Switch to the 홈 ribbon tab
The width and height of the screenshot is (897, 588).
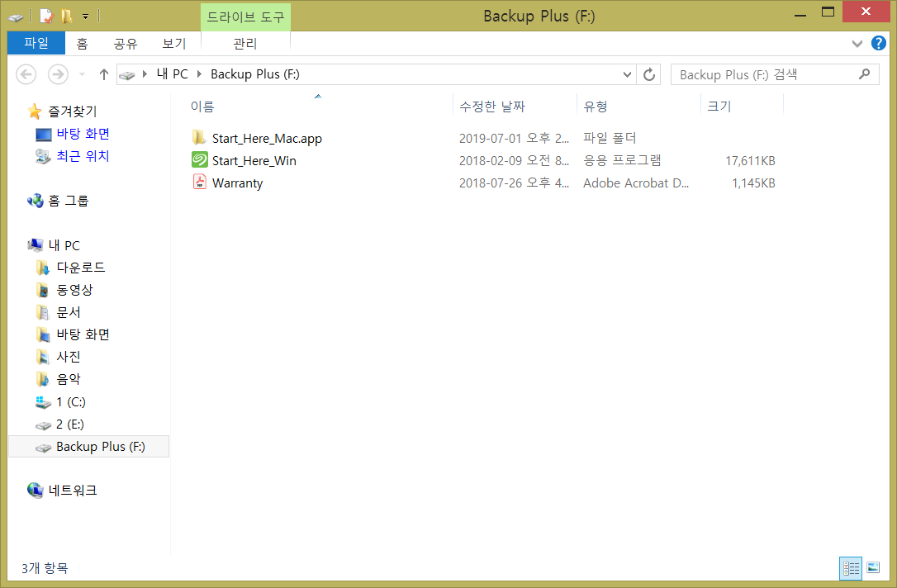tap(82, 44)
